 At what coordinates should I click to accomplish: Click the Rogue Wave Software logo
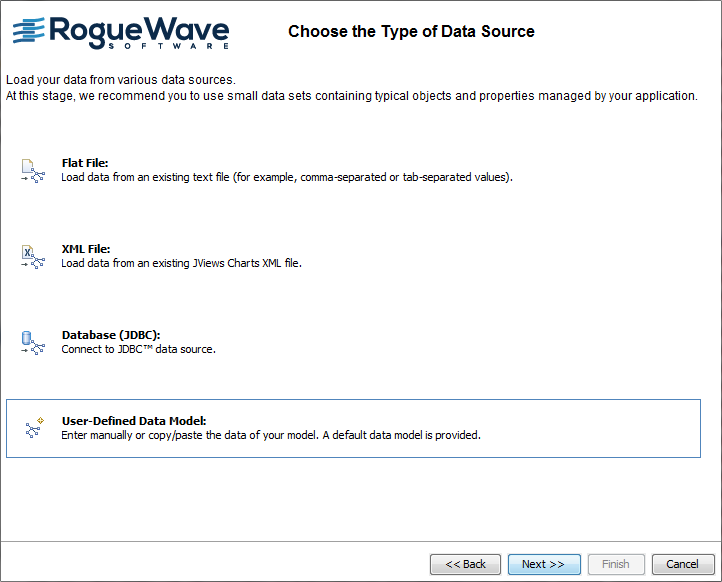click(x=120, y=32)
